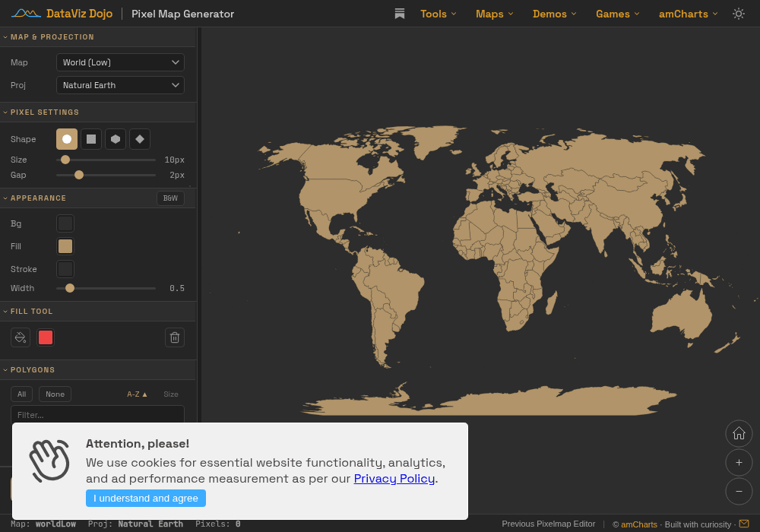The height and width of the screenshot is (532, 760).
Task: Click the envelope icon in footer
Action: point(744,524)
